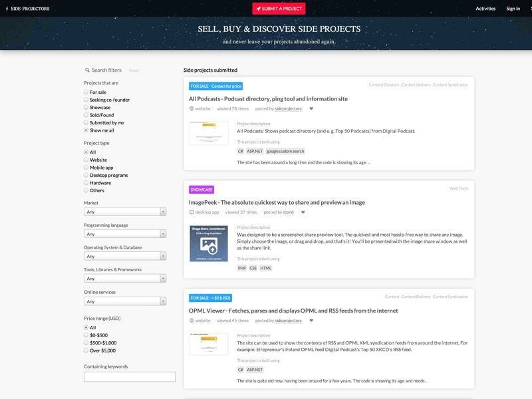Click the website globe icon under All Podcasts
Image resolution: width=532 pixels, height=399 pixels.
(192, 108)
